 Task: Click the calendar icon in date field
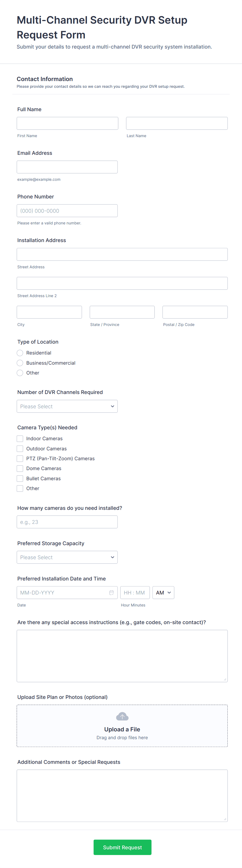(x=111, y=593)
